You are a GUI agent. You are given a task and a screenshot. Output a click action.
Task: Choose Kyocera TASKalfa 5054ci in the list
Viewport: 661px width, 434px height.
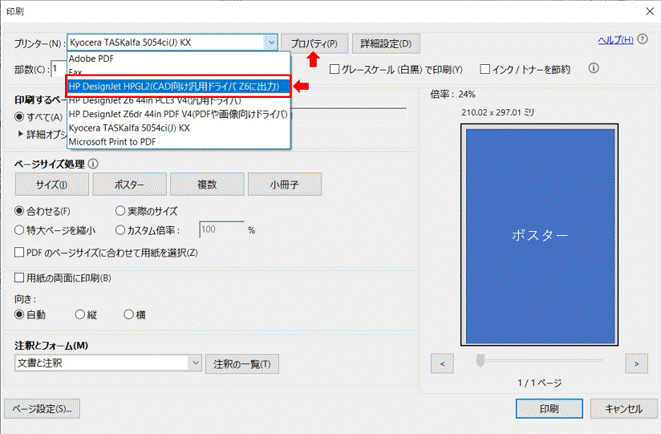click(x=178, y=128)
